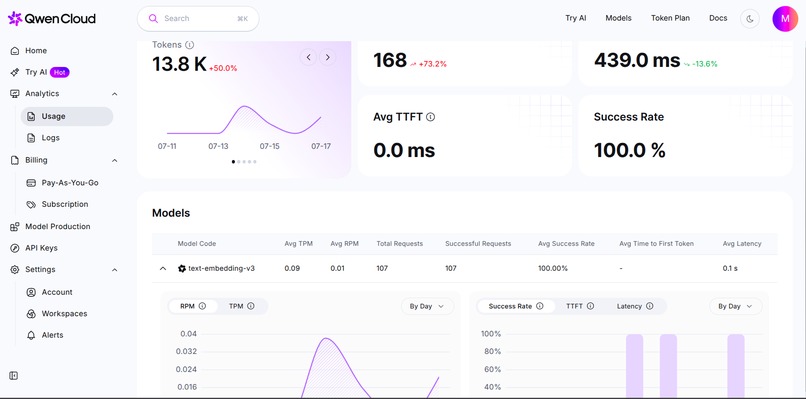Click the RPM info icon
Screen dimensions: 806x399
pos(202,306)
